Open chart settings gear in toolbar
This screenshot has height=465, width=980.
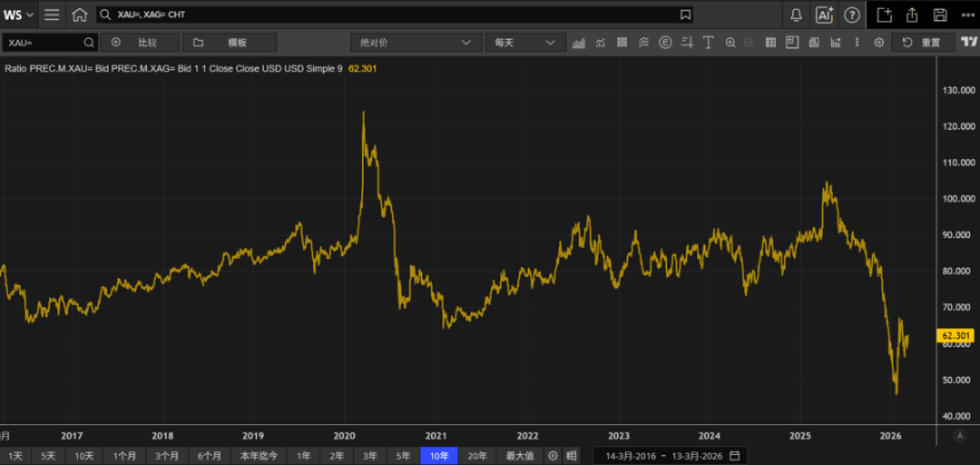878,43
